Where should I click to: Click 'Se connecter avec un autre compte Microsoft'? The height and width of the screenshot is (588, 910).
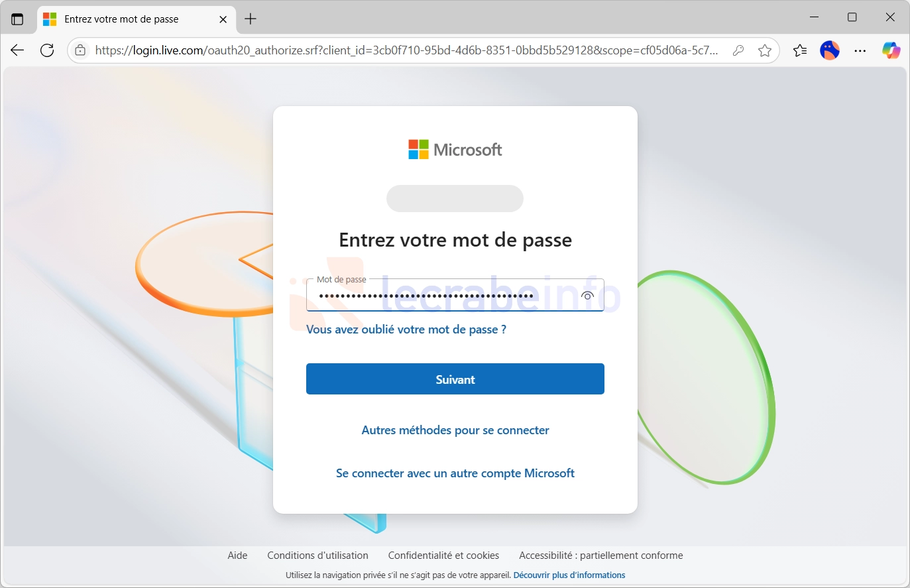pyautogui.click(x=455, y=473)
